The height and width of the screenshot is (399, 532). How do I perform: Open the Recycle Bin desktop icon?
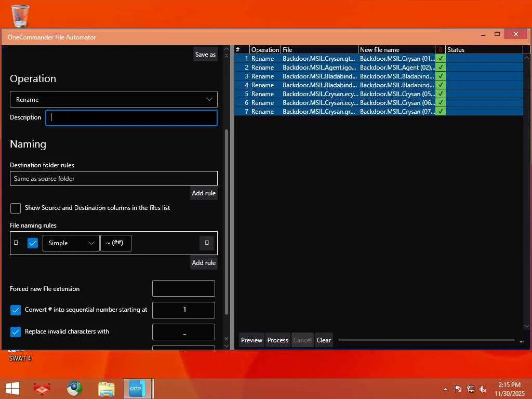(20, 16)
